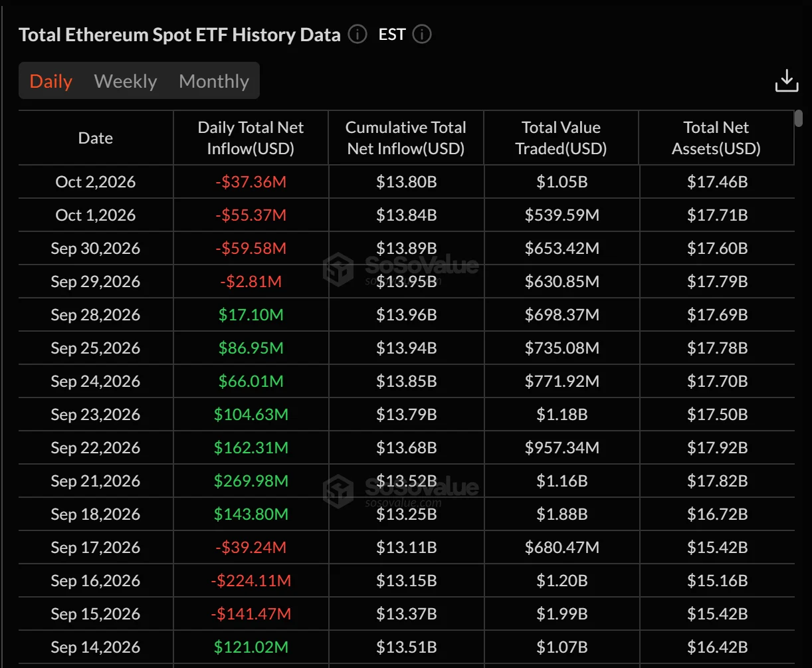The height and width of the screenshot is (668, 812).
Task: Select the Sep 15,2026 date cell
Action: [x=96, y=613]
